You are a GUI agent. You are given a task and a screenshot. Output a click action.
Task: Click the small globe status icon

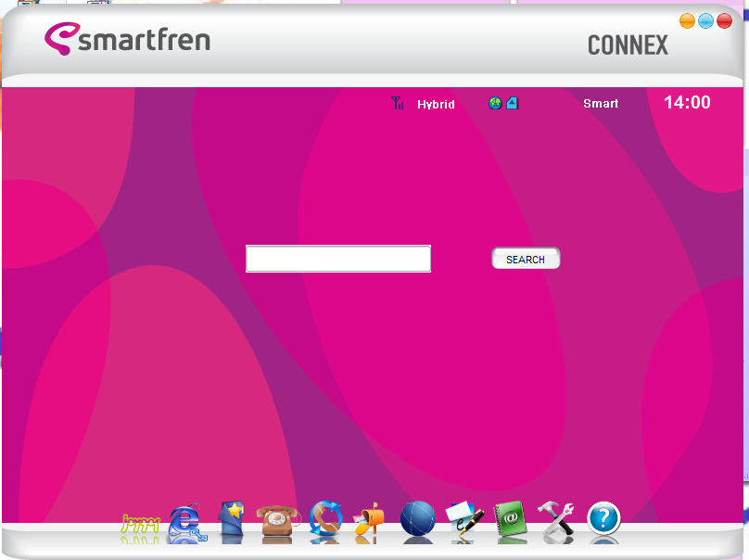(x=495, y=103)
